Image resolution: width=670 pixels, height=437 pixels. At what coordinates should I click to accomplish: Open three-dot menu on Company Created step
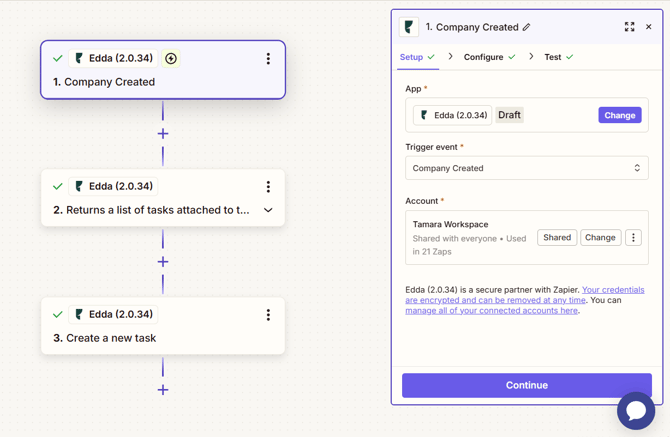coord(268,59)
